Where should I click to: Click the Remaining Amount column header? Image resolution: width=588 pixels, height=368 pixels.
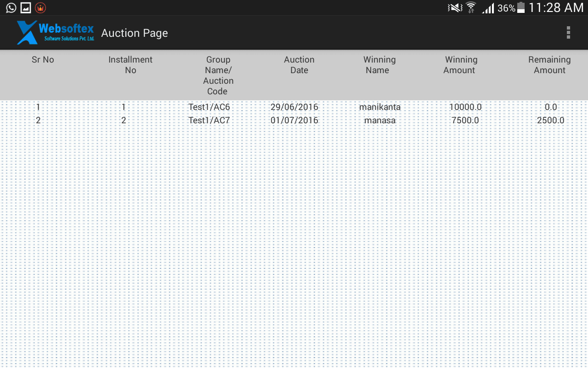click(x=549, y=65)
